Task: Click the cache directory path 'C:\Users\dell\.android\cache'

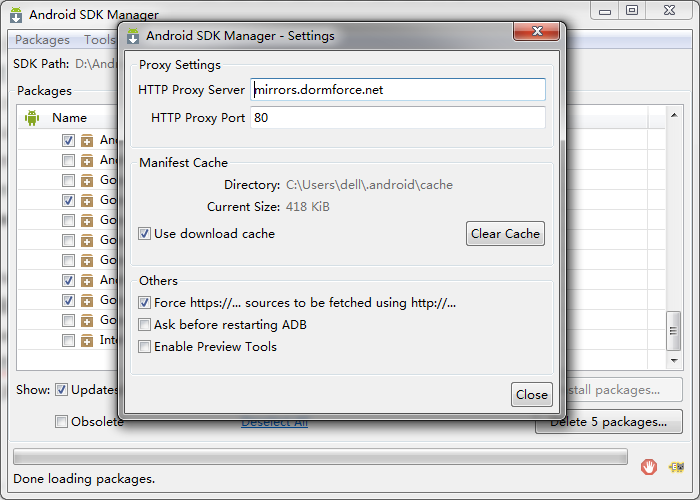Action: coord(369,185)
